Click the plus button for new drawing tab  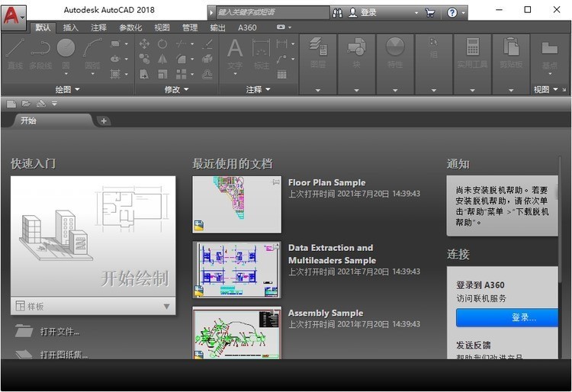[x=104, y=121]
